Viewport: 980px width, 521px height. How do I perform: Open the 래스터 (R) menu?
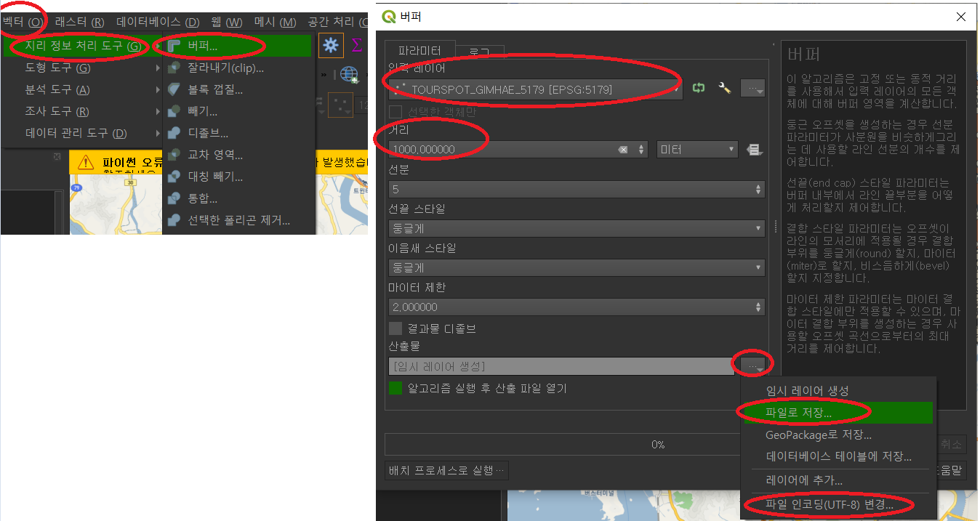[x=79, y=23]
